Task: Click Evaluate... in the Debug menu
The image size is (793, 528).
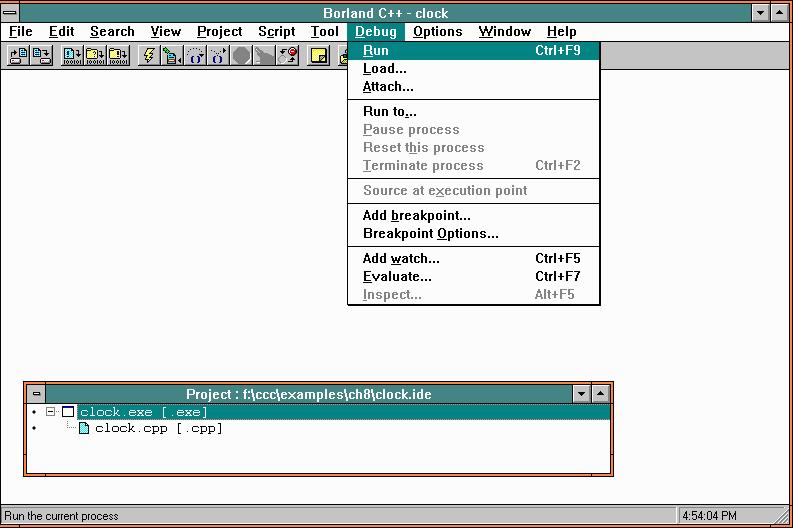Action: tap(397, 276)
